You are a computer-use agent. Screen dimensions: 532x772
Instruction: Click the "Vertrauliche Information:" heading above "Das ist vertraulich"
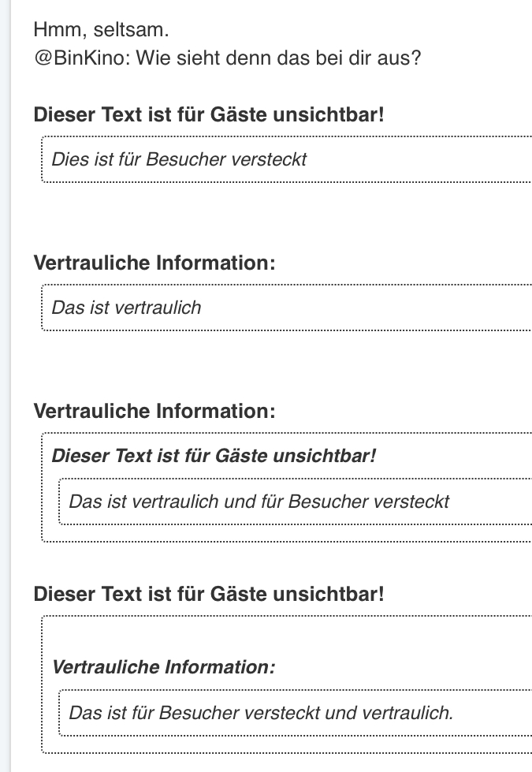154,263
